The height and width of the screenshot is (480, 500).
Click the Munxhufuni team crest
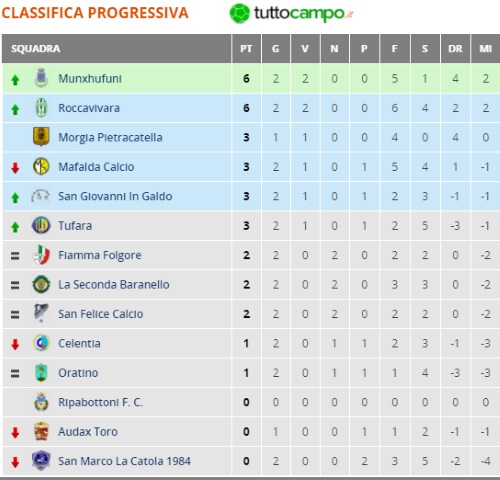[x=41, y=78]
